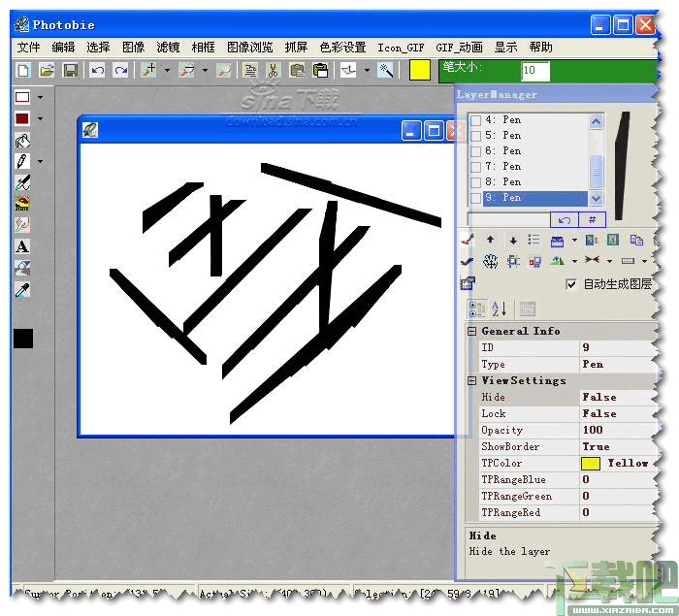Click the scissors cut icon
The height and width of the screenshot is (616, 679).
[273, 70]
